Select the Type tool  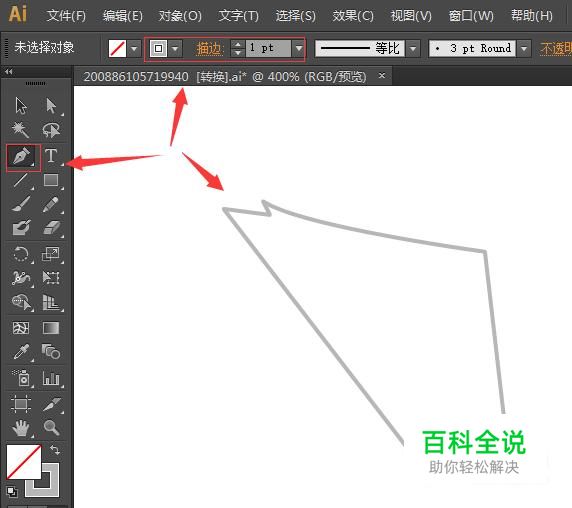[x=51, y=156]
